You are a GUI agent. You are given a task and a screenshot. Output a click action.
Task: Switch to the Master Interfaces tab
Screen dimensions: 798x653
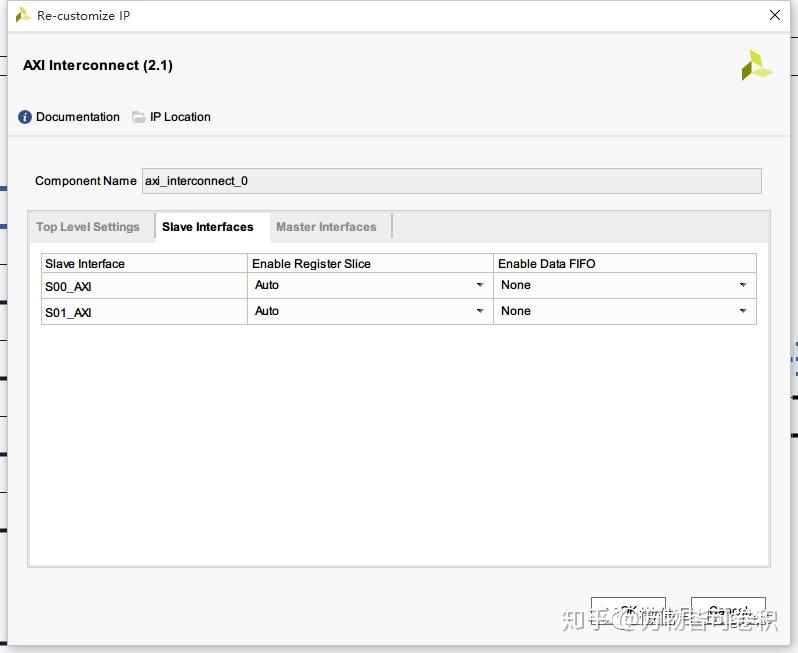click(x=326, y=227)
